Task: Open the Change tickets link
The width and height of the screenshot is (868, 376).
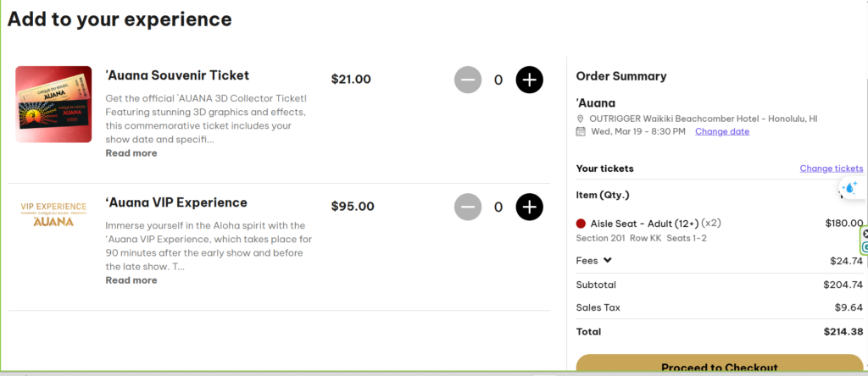Action: (x=831, y=169)
